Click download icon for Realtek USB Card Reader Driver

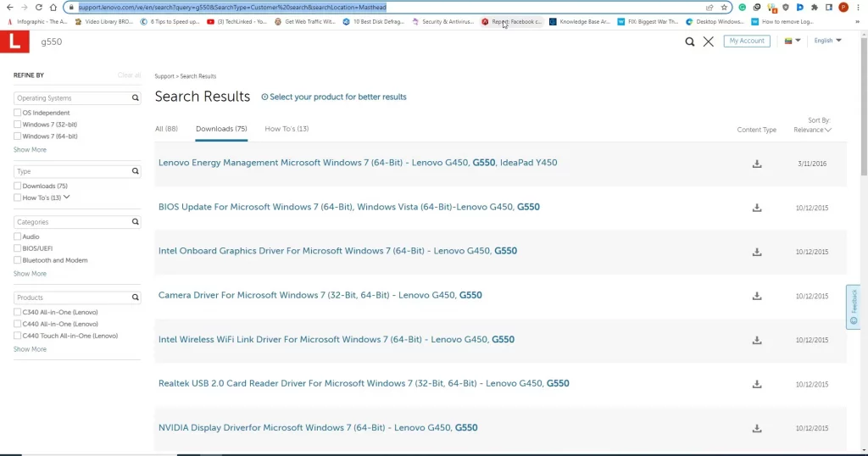[757, 384]
